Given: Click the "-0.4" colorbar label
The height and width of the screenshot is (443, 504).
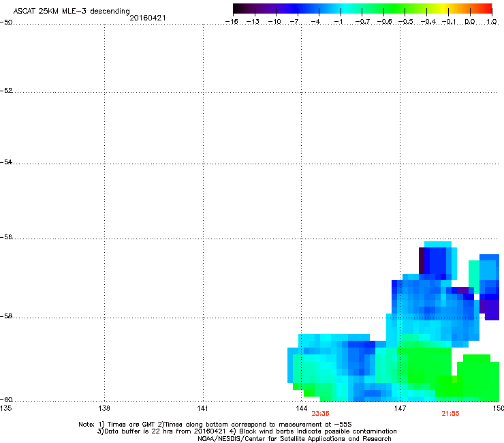Looking at the screenshot, I should pyautogui.click(x=428, y=22).
